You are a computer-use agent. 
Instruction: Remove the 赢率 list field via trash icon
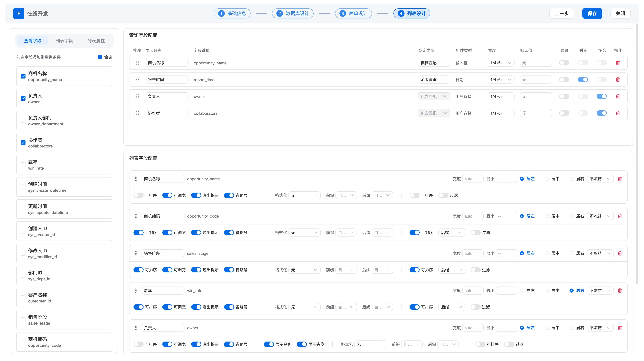pos(620,291)
